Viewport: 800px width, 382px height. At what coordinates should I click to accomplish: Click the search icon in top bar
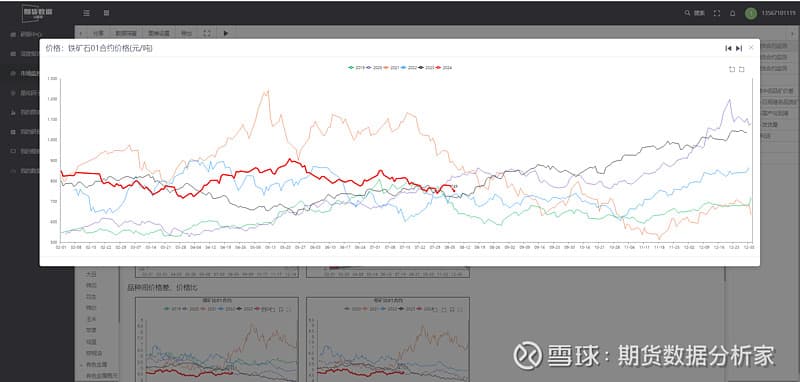(x=687, y=13)
